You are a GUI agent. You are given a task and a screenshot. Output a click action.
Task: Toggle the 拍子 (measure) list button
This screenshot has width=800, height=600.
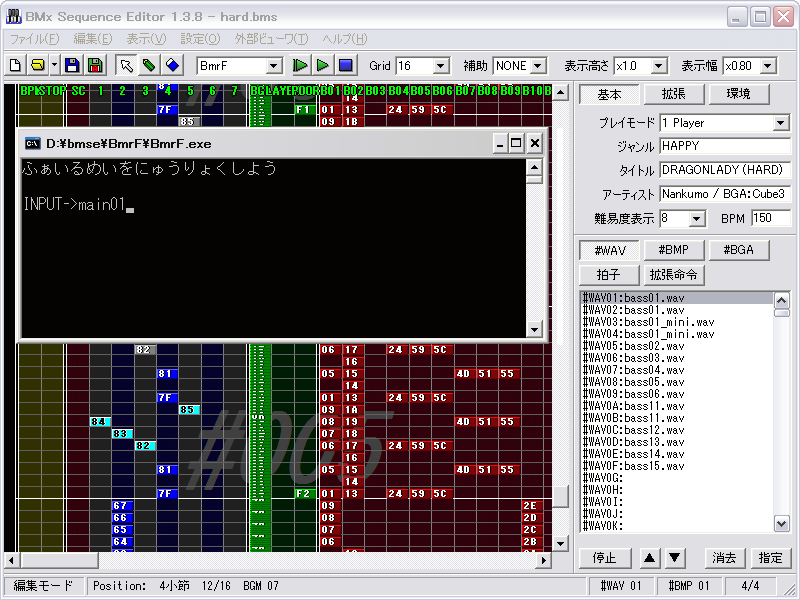pos(608,274)
